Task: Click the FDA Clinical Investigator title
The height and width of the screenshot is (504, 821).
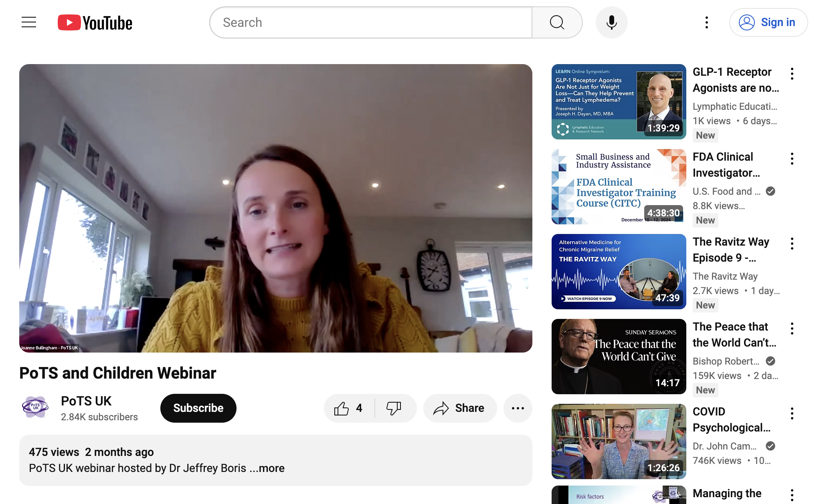Action: 726,165
